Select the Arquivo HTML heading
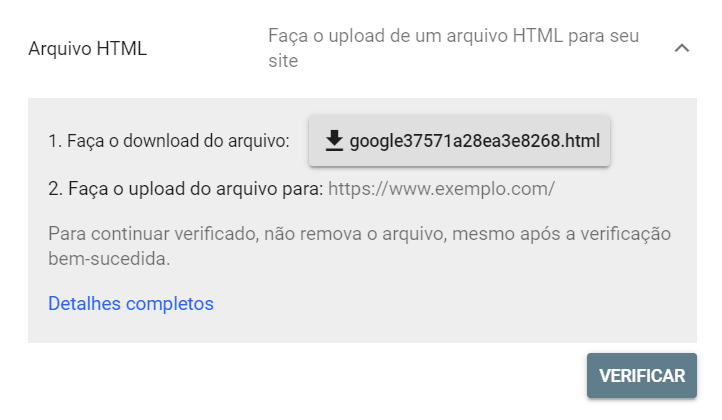 tap(87, 48)
